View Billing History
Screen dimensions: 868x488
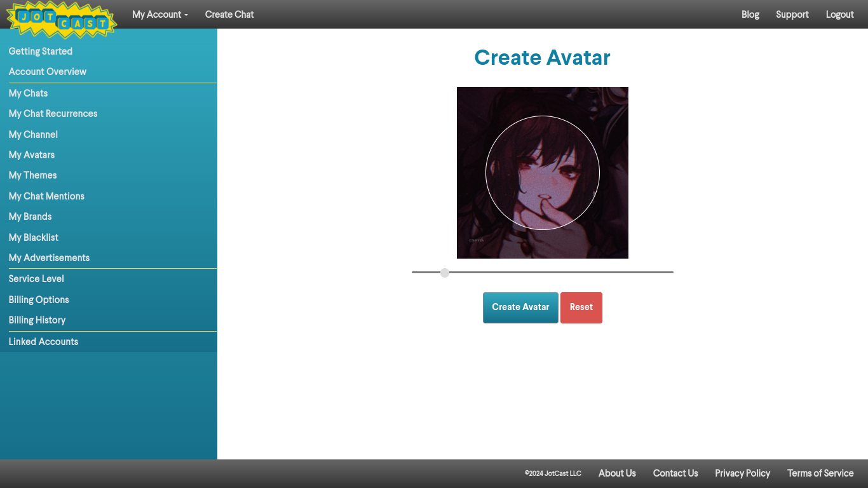click(x=37, y=320)
